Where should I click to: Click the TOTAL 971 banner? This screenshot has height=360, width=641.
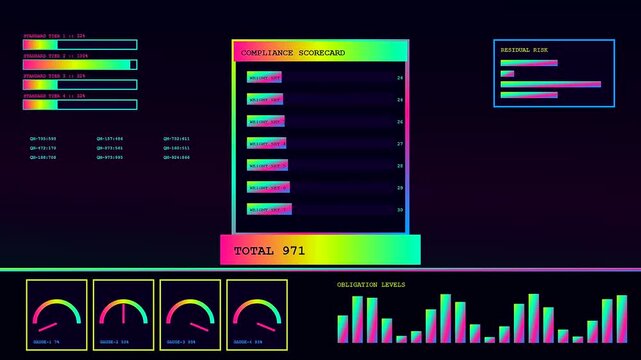(x=320, y=250)
